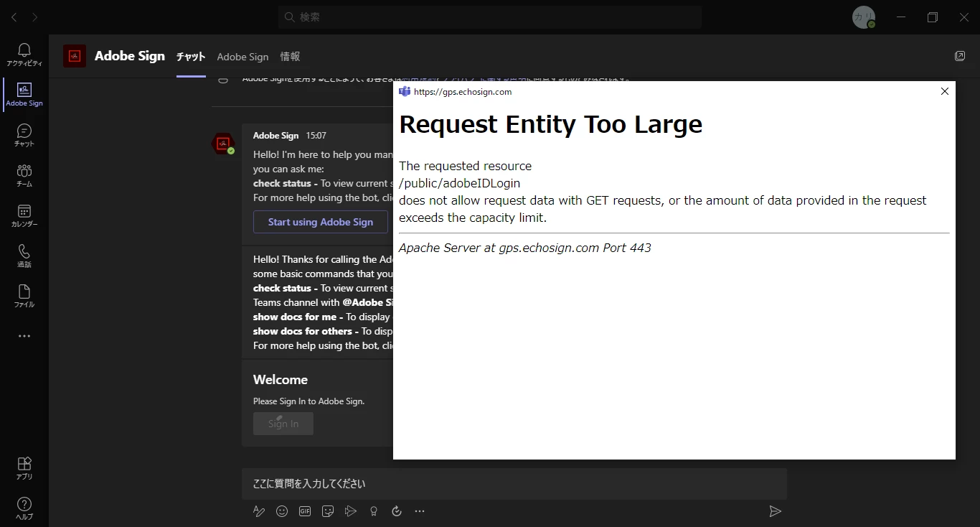Click the Adobe Sign bot avatar in chat
Viewport: 980px width, 527px height.
tap(223, 144)
